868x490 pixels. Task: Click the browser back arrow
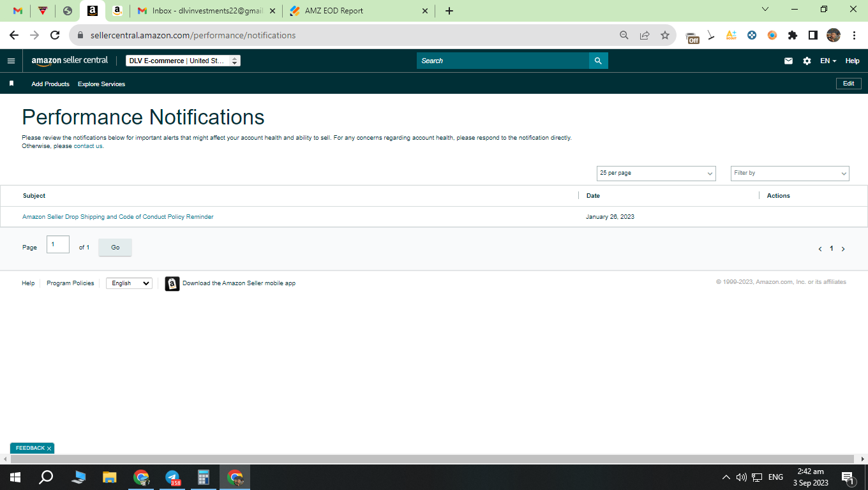[x=14, y=35]
